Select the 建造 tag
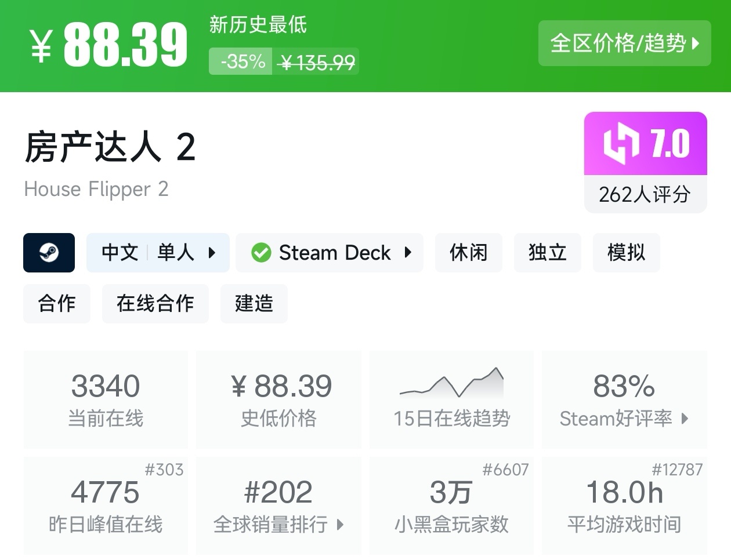This screenshot has height=560, width=731. click(254, 304)
